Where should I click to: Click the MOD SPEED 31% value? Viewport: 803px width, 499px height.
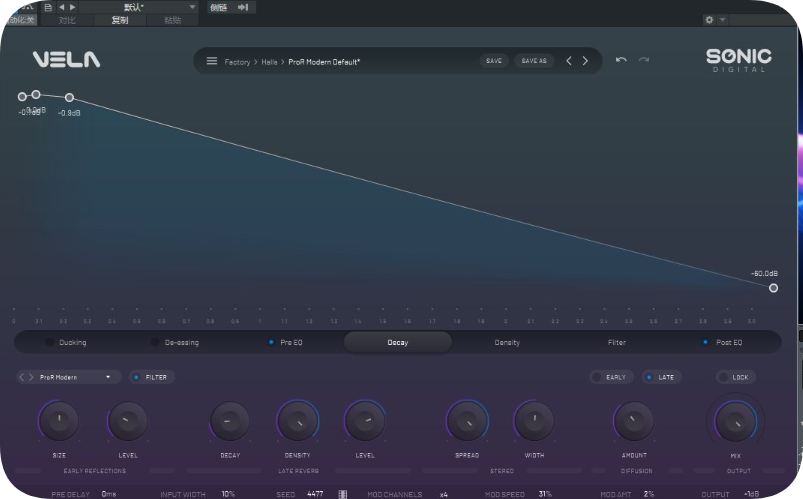point(545,494)
